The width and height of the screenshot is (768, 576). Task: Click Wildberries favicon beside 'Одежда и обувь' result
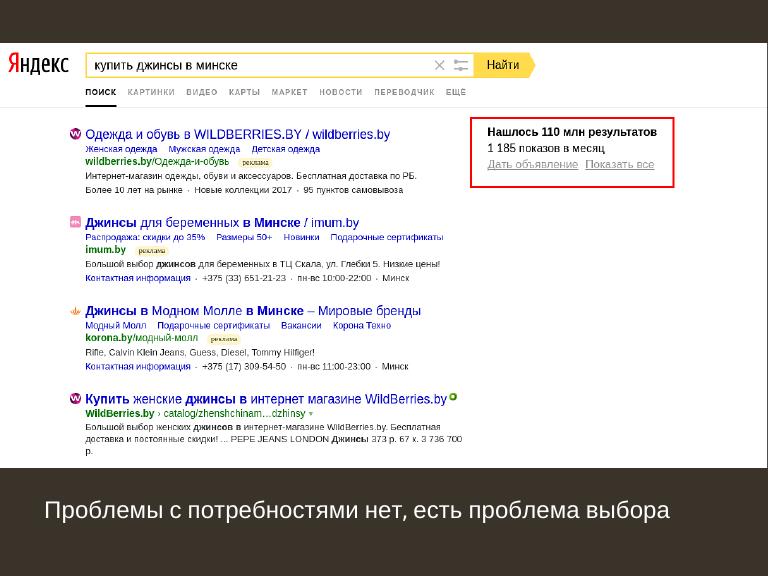tap(75, 133)
